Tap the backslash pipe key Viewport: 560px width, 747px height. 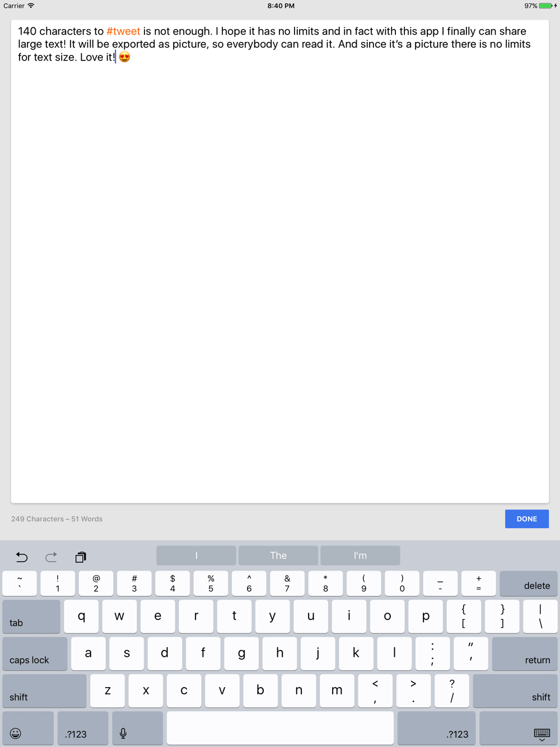coord(540,617)
